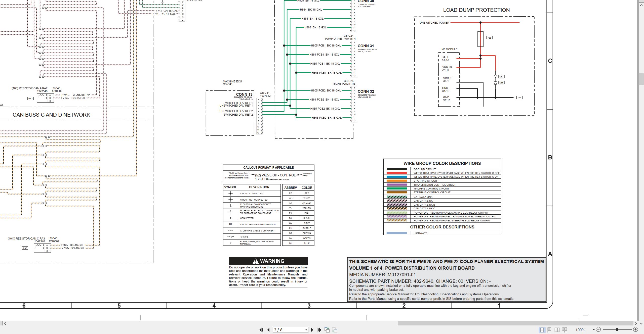Go to the next page
The image size is (644, 334).
[x=312, y=330]
